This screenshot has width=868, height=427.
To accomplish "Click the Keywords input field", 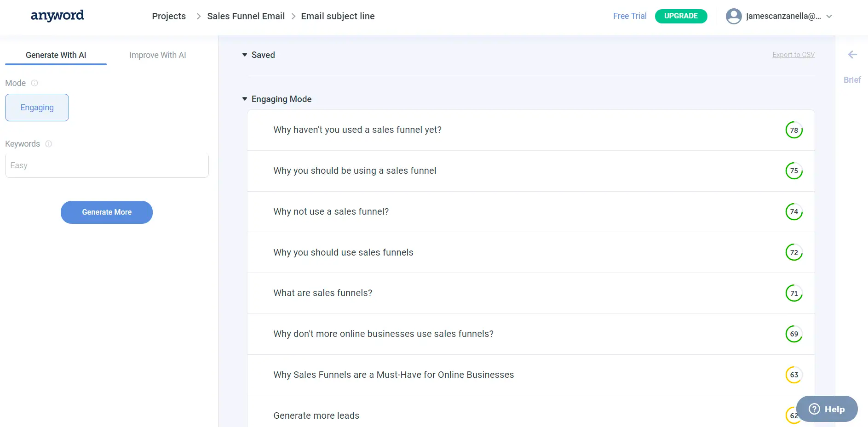I will coord(107,165).
